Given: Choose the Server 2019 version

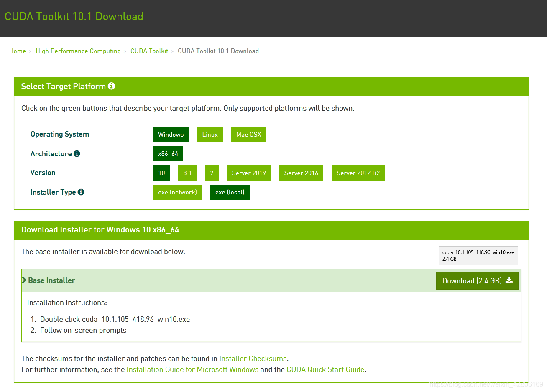Looking at the screenshot, I should (248, 173).
